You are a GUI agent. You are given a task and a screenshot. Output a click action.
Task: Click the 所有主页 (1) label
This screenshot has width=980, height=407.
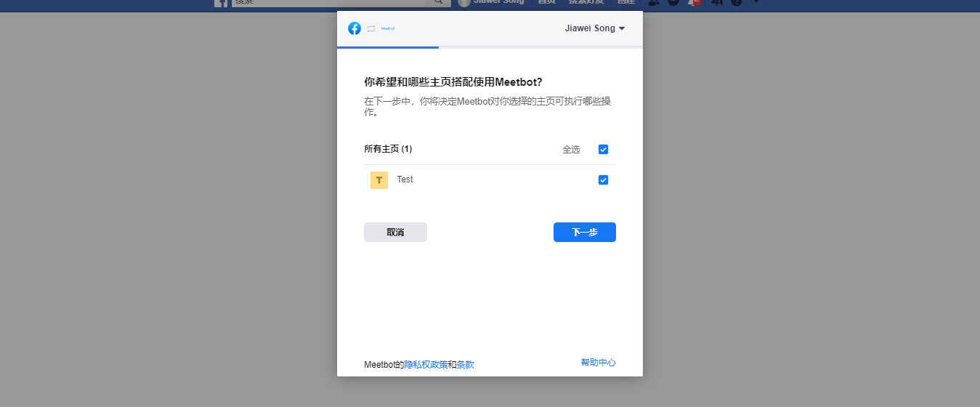pyautogui.click(x=388, y=149)
